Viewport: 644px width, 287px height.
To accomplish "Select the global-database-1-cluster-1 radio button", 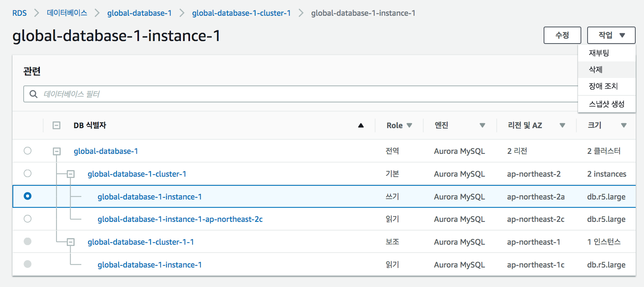I will [27, 173].
